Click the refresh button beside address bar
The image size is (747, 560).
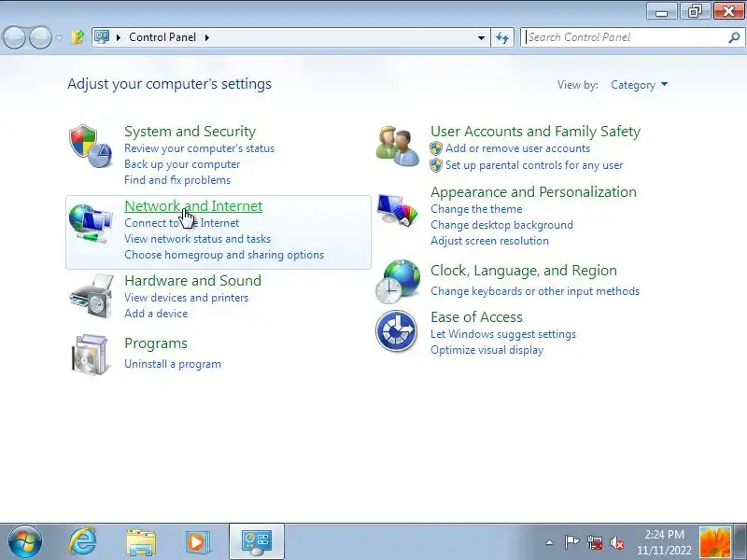point(502,37)
